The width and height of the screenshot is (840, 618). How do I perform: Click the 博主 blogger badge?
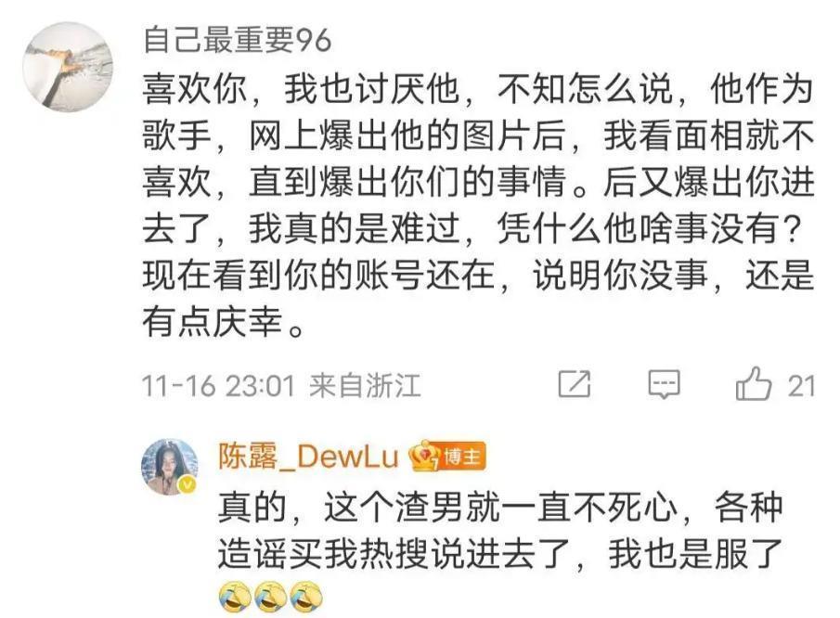pyautogui.click(x=462, y=457)
